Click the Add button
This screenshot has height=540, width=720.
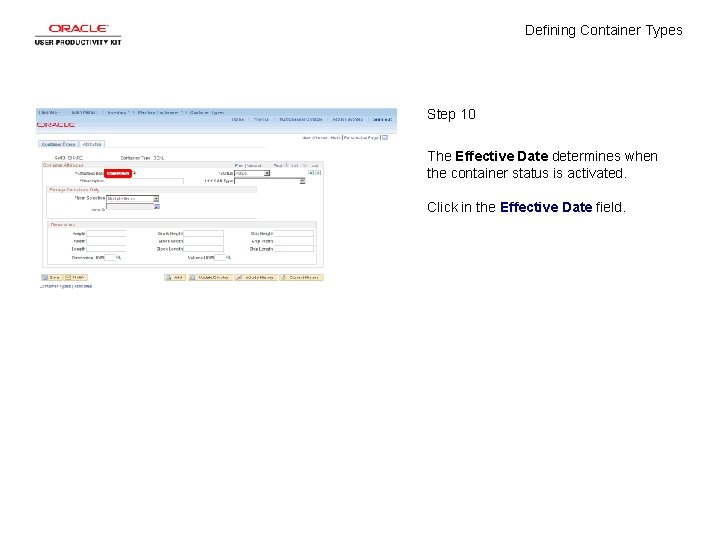(x=175, y=277)
